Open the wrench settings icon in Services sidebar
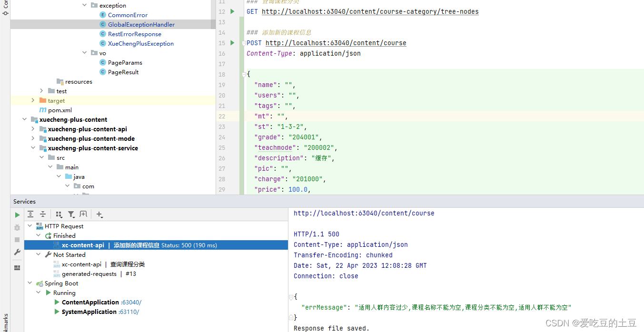The height and width of the screenshot is (332, 644). point(18,252)
